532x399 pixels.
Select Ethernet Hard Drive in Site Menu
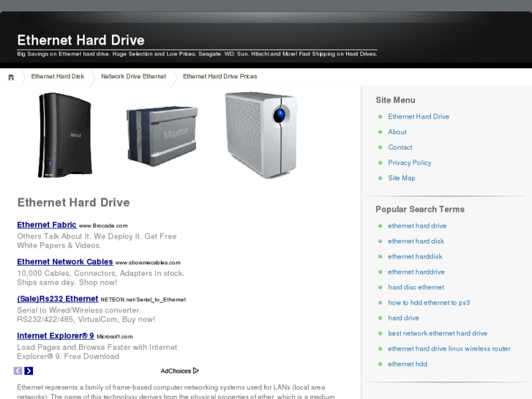pyautogui.click(x=419, y=116)
